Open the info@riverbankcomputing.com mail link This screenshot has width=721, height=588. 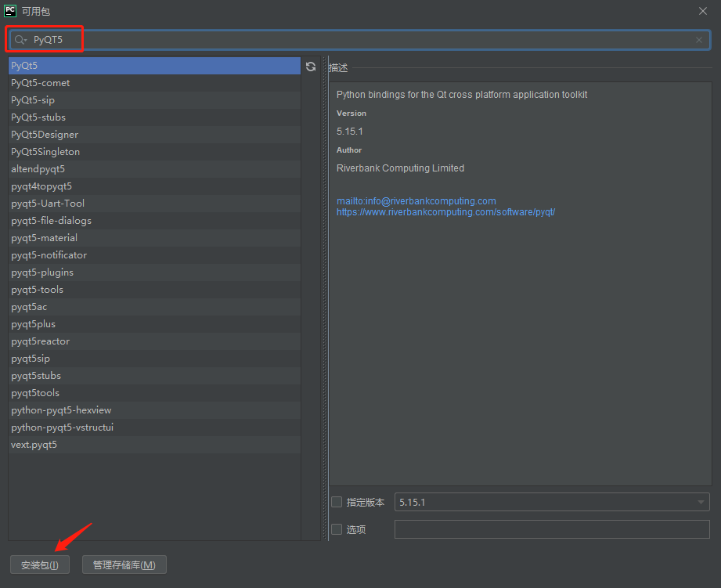[x=416, y=200]
